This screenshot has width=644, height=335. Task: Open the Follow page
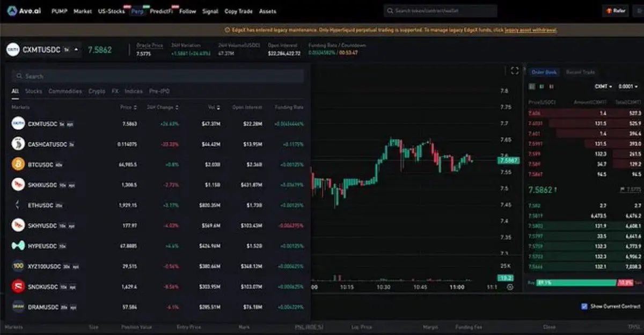point(188,11)
